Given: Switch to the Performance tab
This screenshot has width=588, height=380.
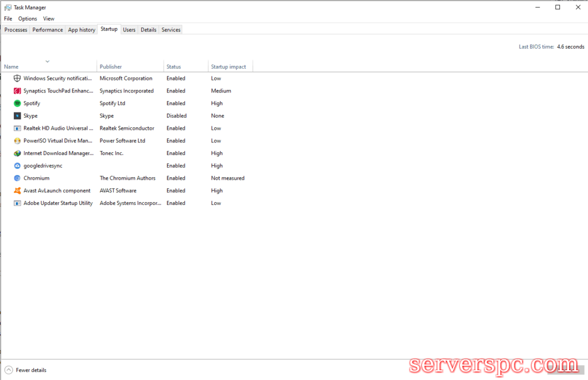Looking at the screenshot, I should tap(48, 30).
